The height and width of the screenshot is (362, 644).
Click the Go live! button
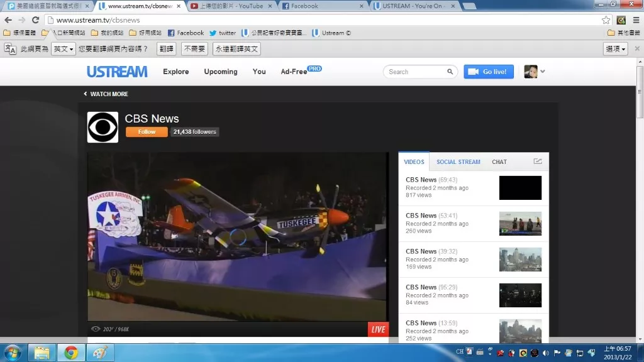coord(489,72)
